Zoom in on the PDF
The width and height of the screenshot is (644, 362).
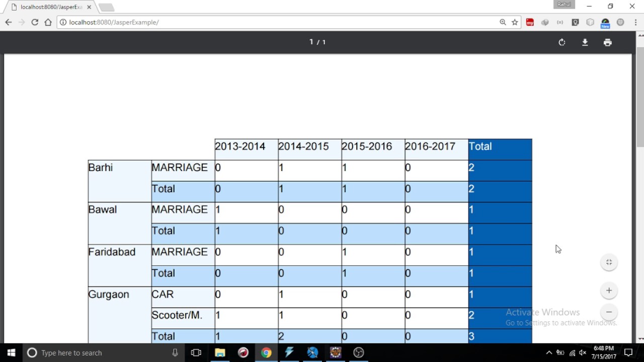click(609, 290)
